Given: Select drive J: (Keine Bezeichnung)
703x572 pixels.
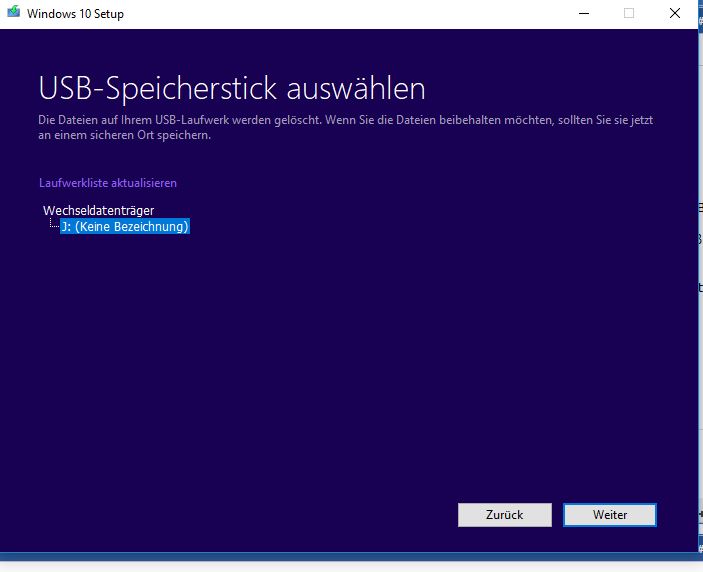Looking at the screenshot, I should 125,226.
